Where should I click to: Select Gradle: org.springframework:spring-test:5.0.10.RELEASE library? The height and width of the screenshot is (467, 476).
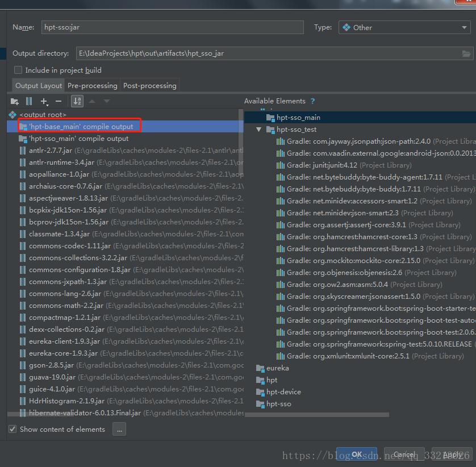coord(360,344)
